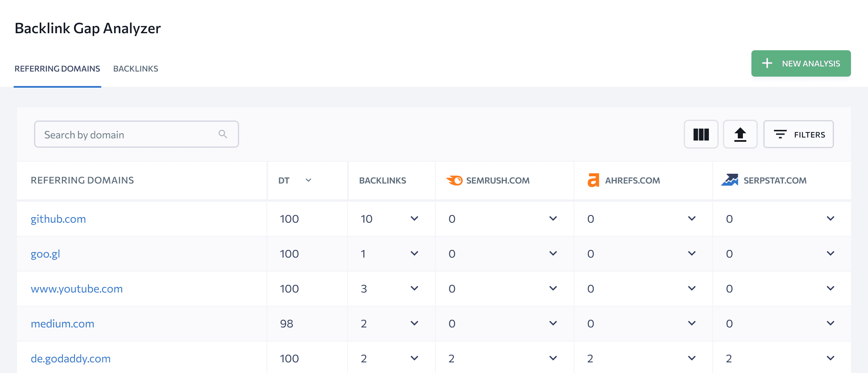Screen dimensions: 868x373
Task: Click the AHREFS.COM column header text
Action: click(632, 181)
